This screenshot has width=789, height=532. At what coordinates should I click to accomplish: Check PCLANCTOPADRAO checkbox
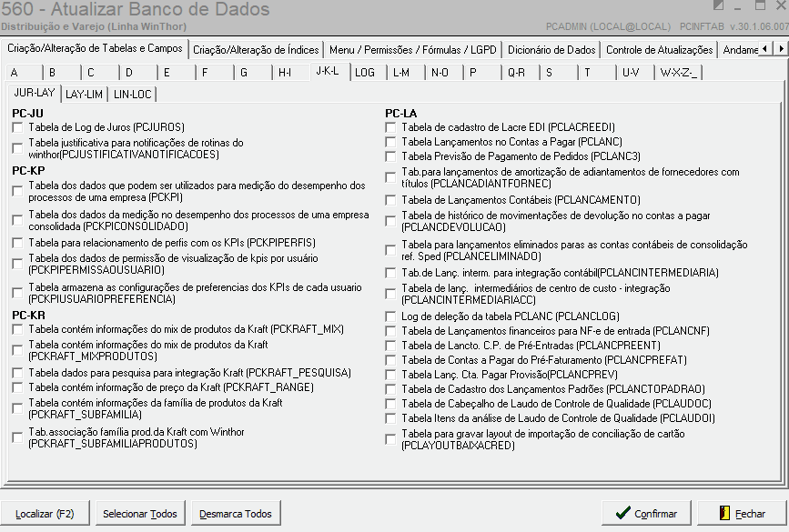[x=390, y=390]
